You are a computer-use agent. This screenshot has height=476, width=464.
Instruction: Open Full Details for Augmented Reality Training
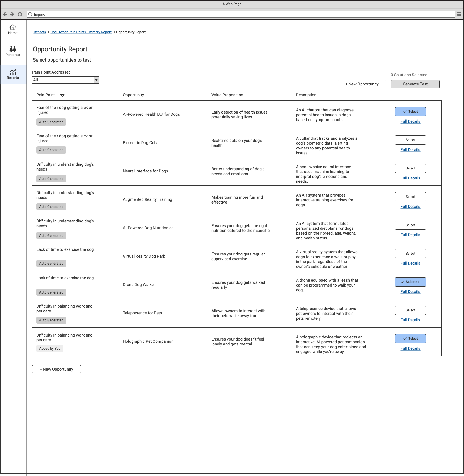pos(410,207)
